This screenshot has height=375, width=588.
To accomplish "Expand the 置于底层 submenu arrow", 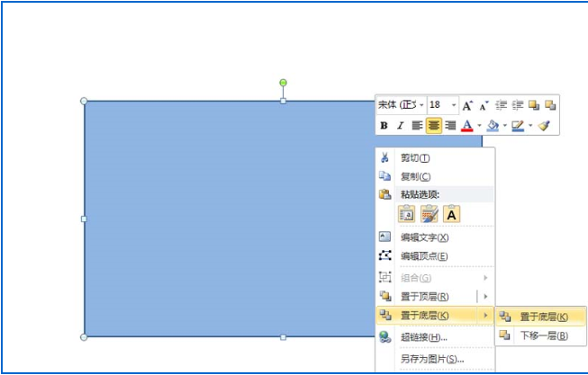I will coord(485,315).
